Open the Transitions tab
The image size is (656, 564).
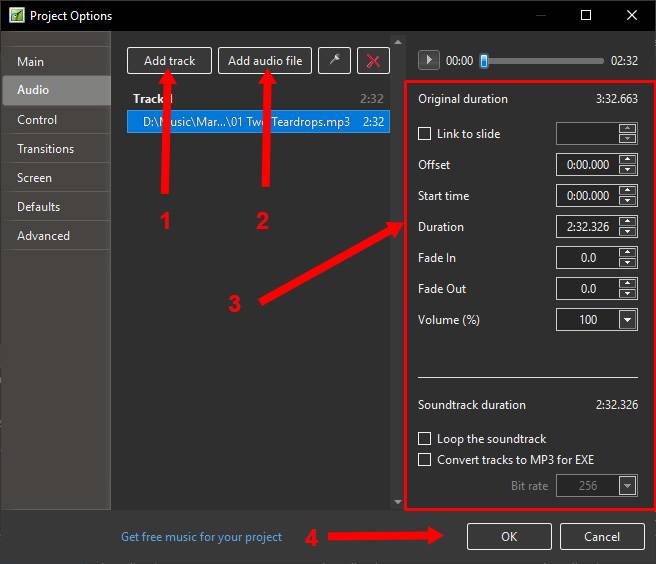pyautogui.click(x=57, y=149)
